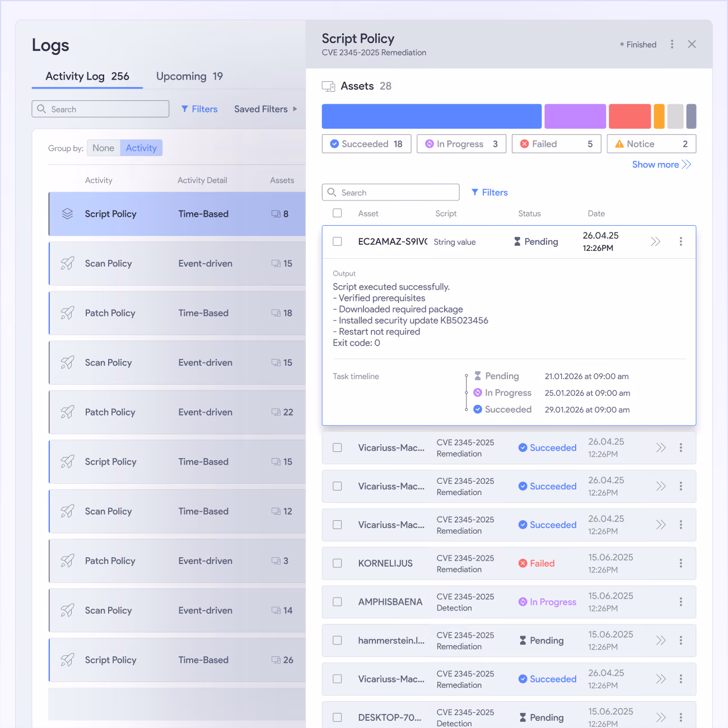Image resolution: width=728 pixels, height=728 pixels.
Task: Filter by In Progress 3 status
Action: [461, 144]
